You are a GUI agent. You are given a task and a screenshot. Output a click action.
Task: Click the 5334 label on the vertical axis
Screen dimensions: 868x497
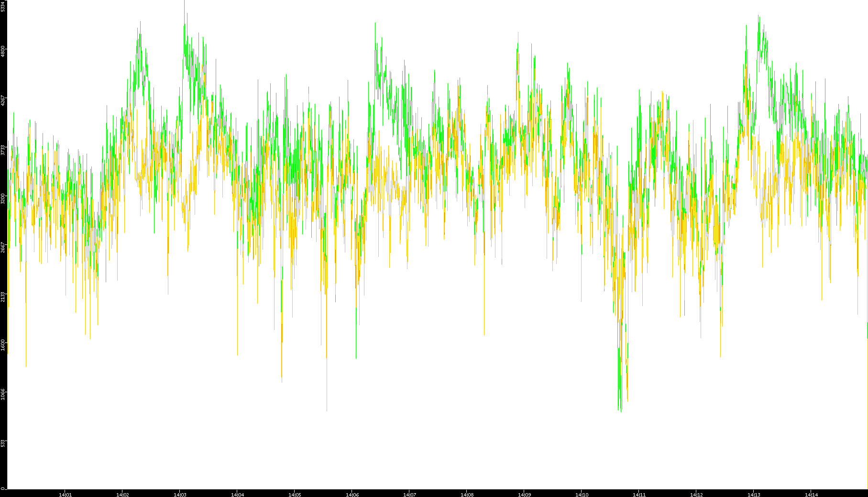tap(3, 6)
